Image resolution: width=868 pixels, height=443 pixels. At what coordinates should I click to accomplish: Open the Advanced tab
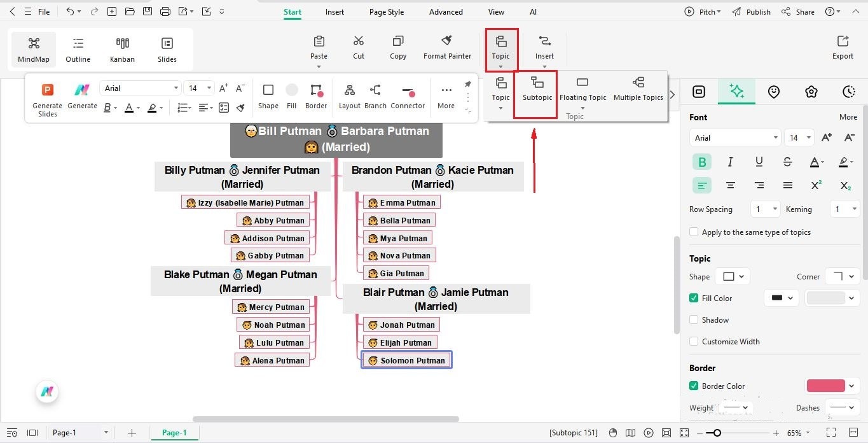pyautogui.click(x=446, y=12)
